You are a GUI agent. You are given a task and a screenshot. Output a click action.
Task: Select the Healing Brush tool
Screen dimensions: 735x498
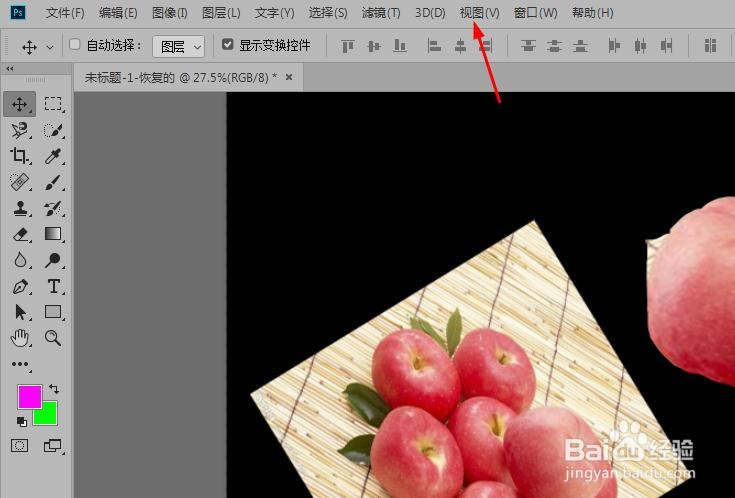pos(20,181)
